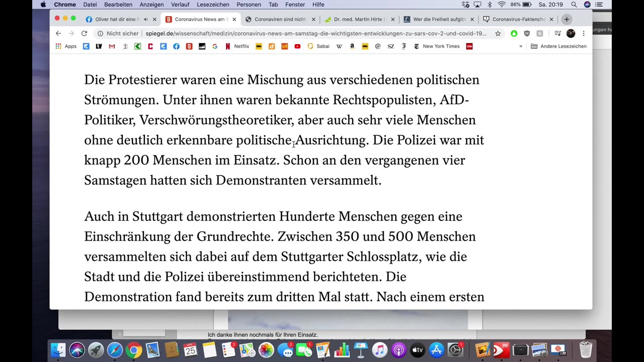Open the CNN bookmark icon
The width and height of the screenshot is (644, 362).
469,46
